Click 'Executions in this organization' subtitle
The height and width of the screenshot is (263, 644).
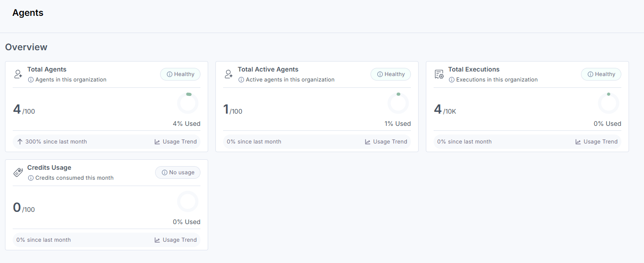click(497, 80)
